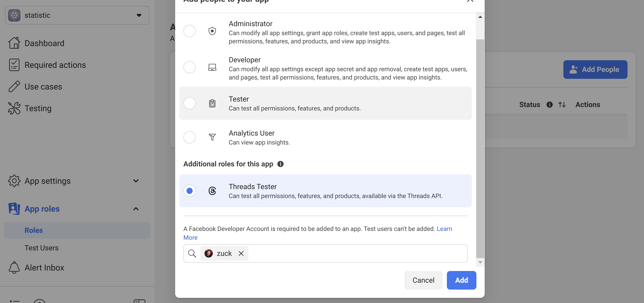Click the Status sort arrows icon

pos(562,105)
